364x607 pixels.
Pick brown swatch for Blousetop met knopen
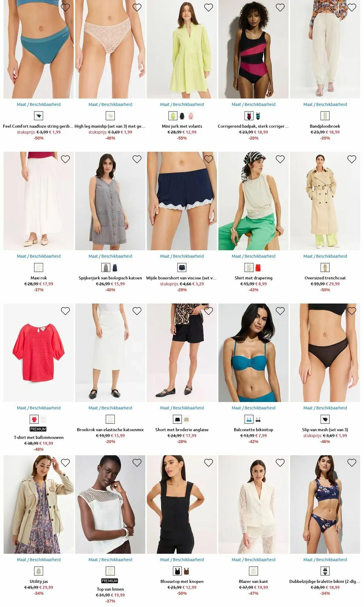(186, 571)
